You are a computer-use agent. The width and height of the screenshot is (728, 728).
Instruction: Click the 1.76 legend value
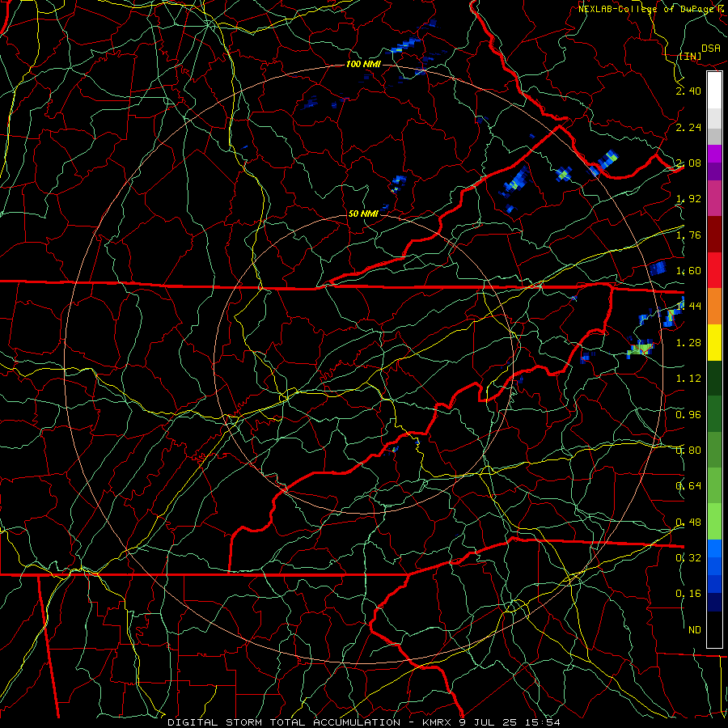[x=688, y=235]
